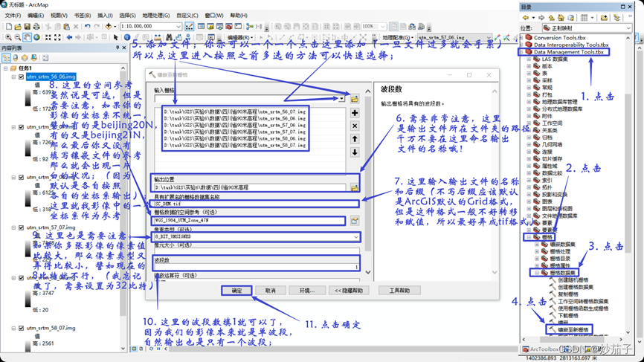
Task: Click the 取消 button in dialog
Action: click(x=270, y=291)
